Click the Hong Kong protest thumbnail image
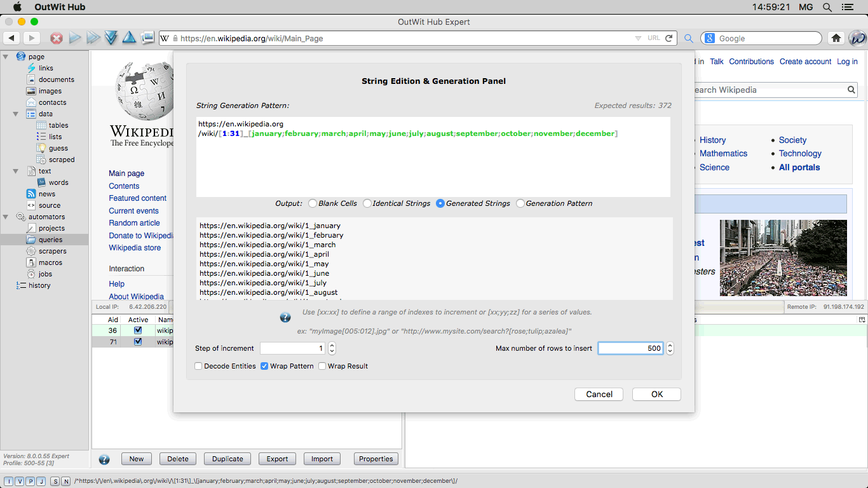The width and height of the screenshot is (868, 488). pos(783,257)
